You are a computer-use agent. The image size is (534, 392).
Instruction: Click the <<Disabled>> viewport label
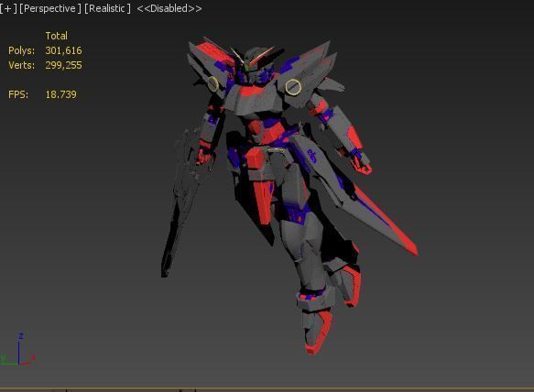pyautogui.click(x=169, y=8)
